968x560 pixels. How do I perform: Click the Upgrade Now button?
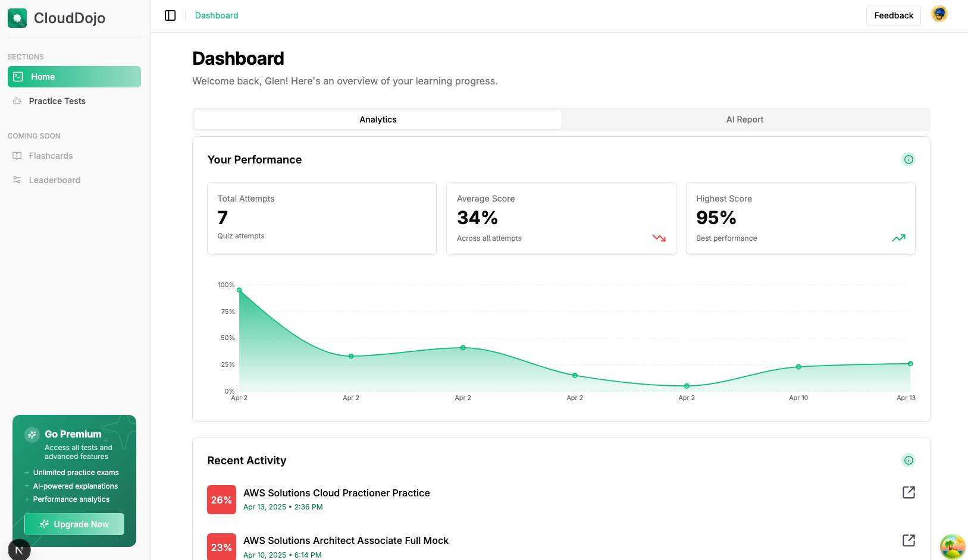pyautogui.click(x=74, y=524)
